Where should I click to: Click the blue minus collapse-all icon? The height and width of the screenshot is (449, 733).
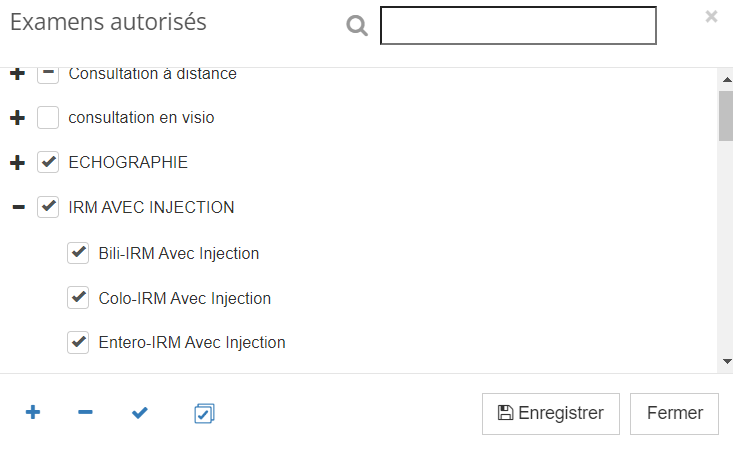click(85, 413)
